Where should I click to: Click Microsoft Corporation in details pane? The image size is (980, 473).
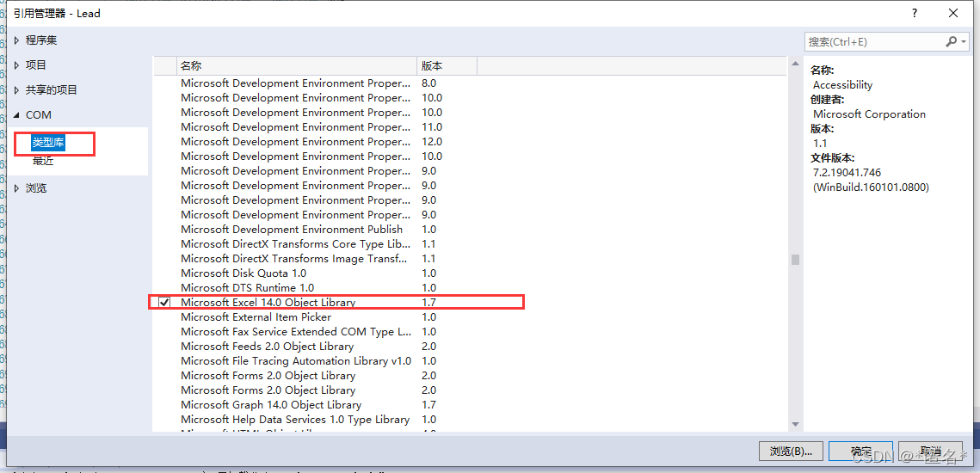(869, 114)
